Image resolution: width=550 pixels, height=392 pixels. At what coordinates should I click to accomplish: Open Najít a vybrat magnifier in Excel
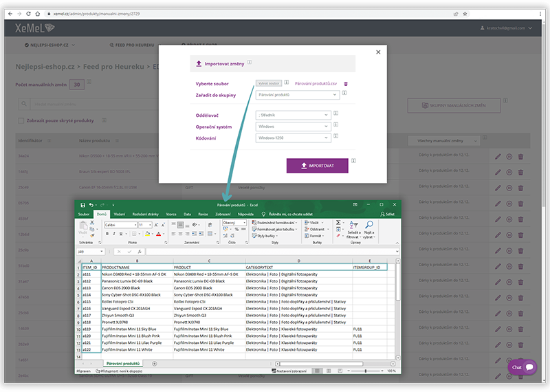[369, 229]
